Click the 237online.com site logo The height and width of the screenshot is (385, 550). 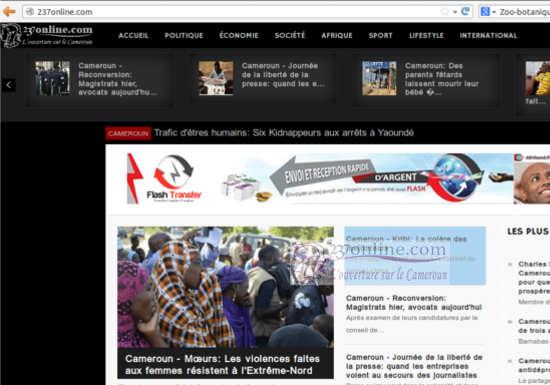click(x=47, y=35)
